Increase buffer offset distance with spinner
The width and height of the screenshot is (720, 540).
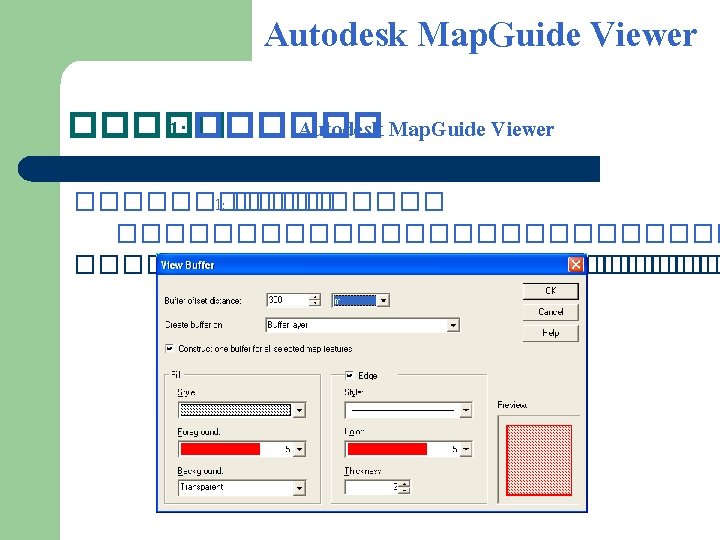tap(315, 297)
